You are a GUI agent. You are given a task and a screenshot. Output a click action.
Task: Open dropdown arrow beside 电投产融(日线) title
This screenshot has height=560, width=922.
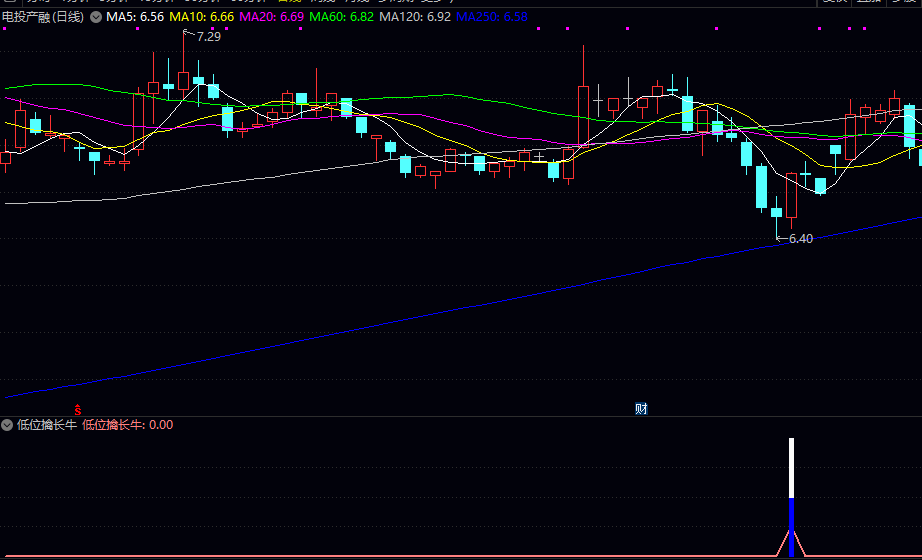coord(95,17)
